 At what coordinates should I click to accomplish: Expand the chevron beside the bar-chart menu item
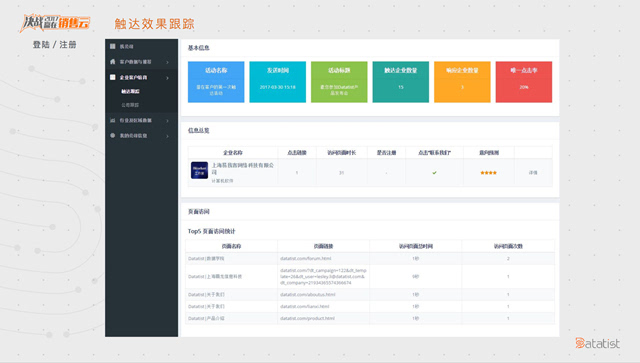pos(167,120)
